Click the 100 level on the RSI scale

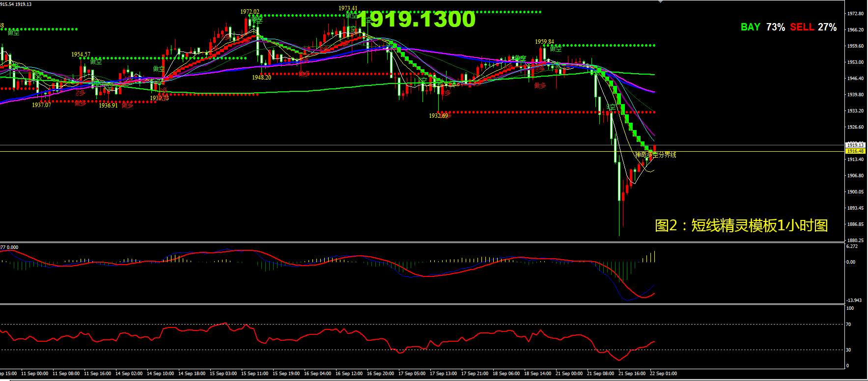[850, 308]
